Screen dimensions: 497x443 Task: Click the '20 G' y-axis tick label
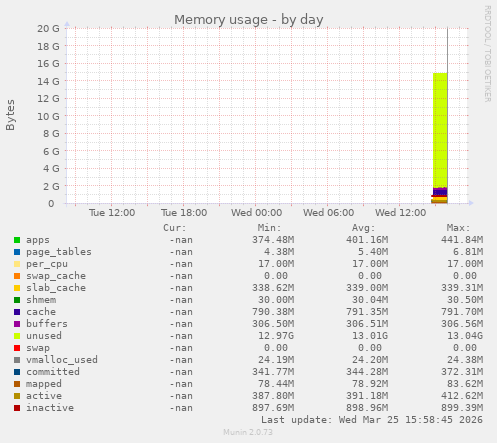pyautogui.click(x=48, y=29)
